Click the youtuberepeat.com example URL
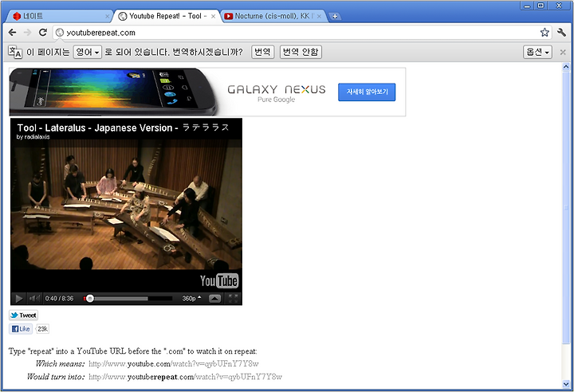The height and width of the screenshot is (392, 574). pyautogui.click(x=185, y=377)
